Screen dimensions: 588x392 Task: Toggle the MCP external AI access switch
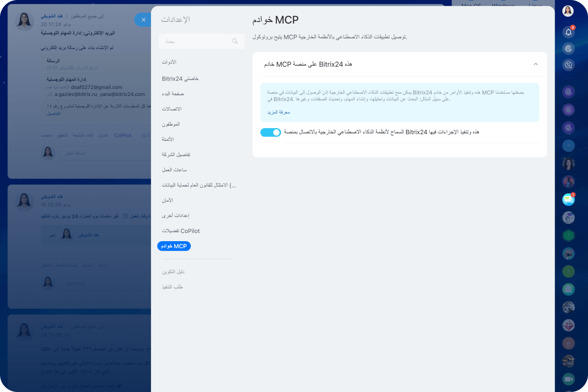click(270, 132)
